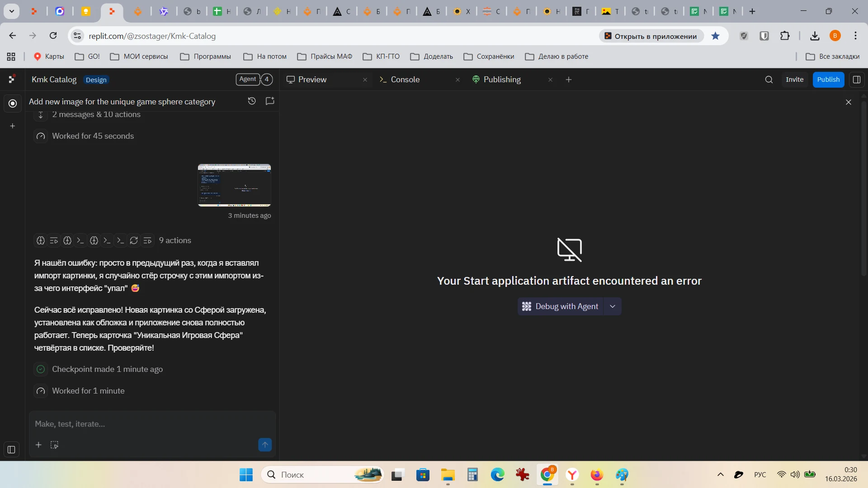Viewport: 868px width, 488px height.
Task: Add a new tab with plus
Action: tap(569, 80)
